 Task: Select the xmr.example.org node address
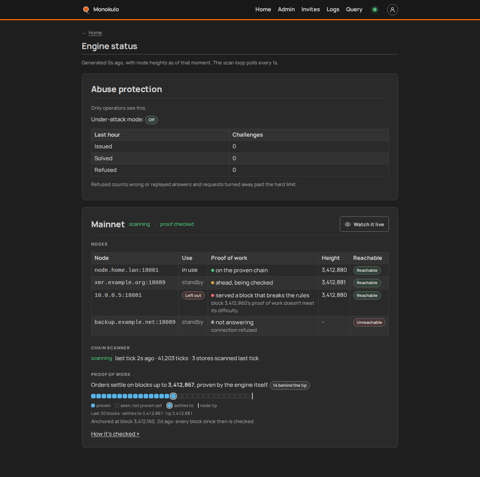130,283
